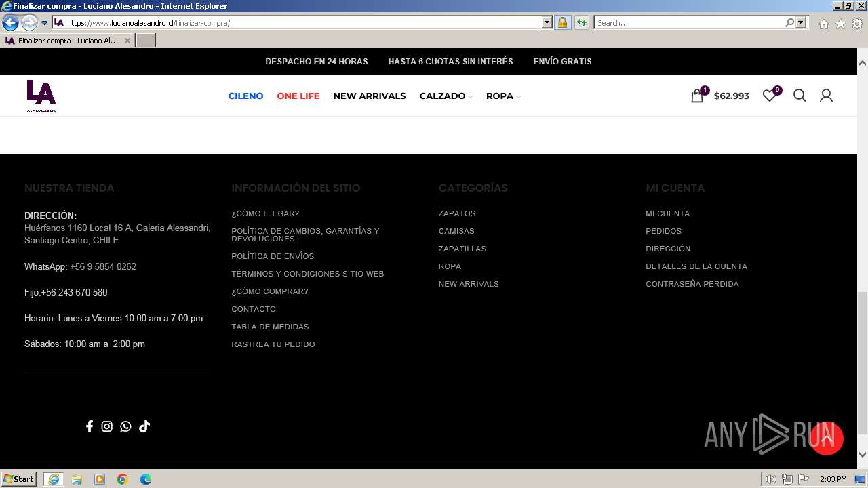The image size is (868, 488).
Task: Open the Facebook footer icon
Action: point(89,426)
